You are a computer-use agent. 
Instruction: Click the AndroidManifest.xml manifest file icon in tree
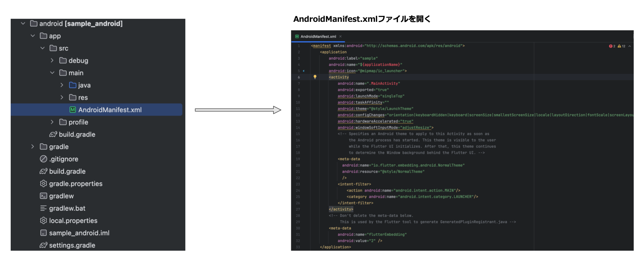pyautogui.click(x=73, y=110)
